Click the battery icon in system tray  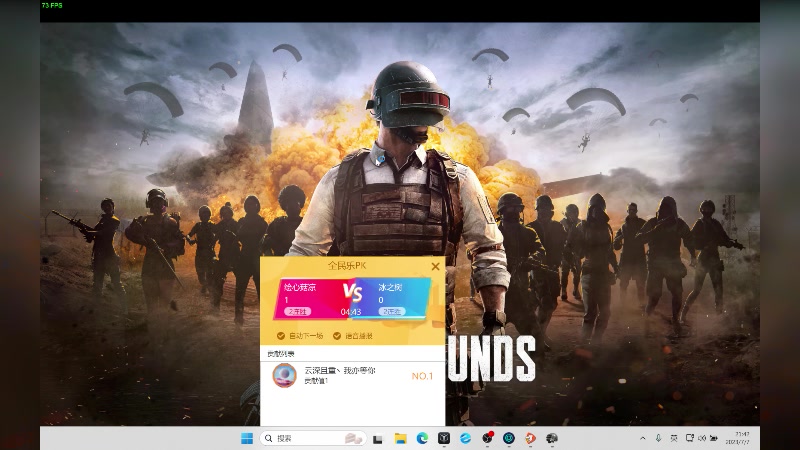pyautogui.click(x=714, y=438)
